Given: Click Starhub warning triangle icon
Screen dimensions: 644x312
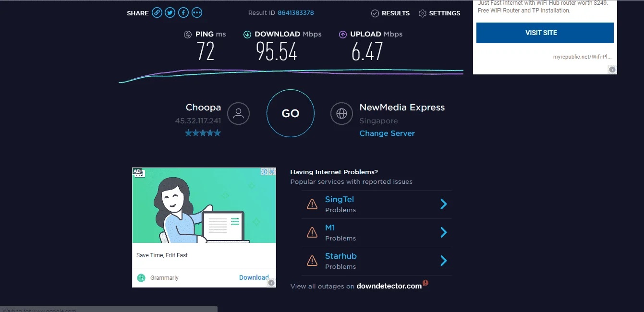Looking at the screenshot, I should (312, 261).
